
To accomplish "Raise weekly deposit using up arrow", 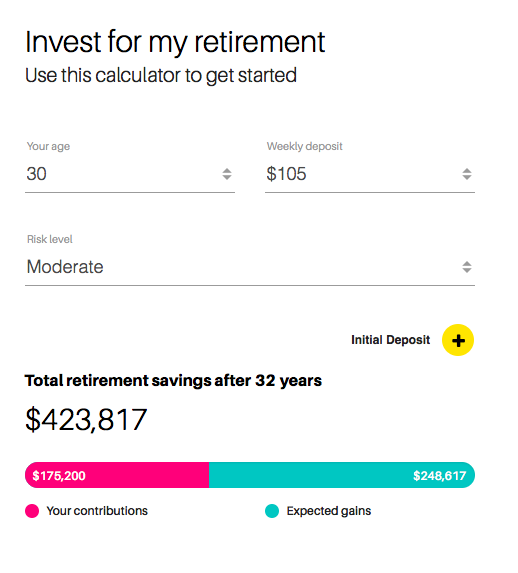I will (467, 170).
